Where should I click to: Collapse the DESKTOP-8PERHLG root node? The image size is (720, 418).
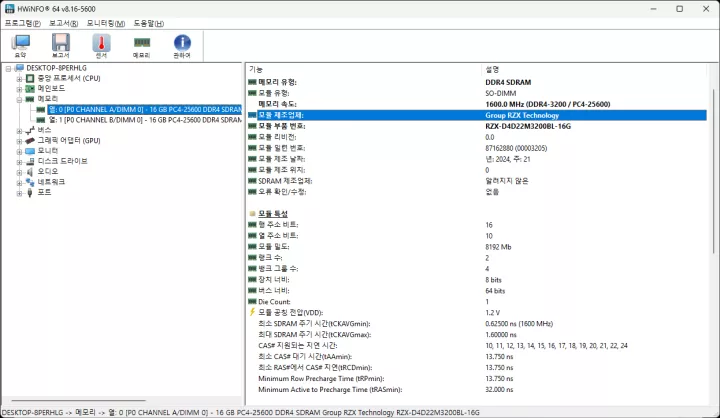8,68
